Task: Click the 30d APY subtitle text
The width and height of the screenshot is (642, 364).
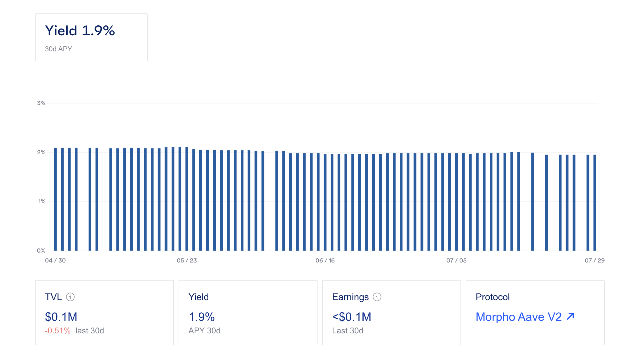Action: (58, 49)
